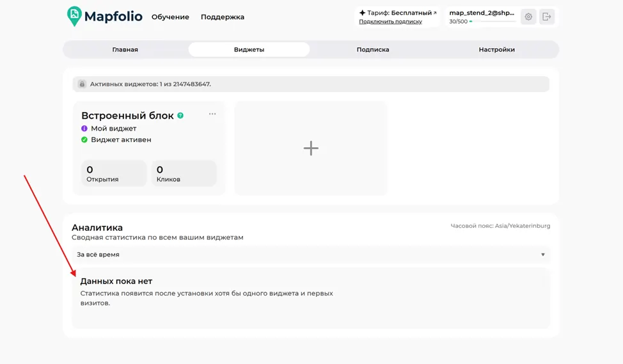Click the 30/500 usage progress bar
The image size is (623, 364).
tap(493, 22)
